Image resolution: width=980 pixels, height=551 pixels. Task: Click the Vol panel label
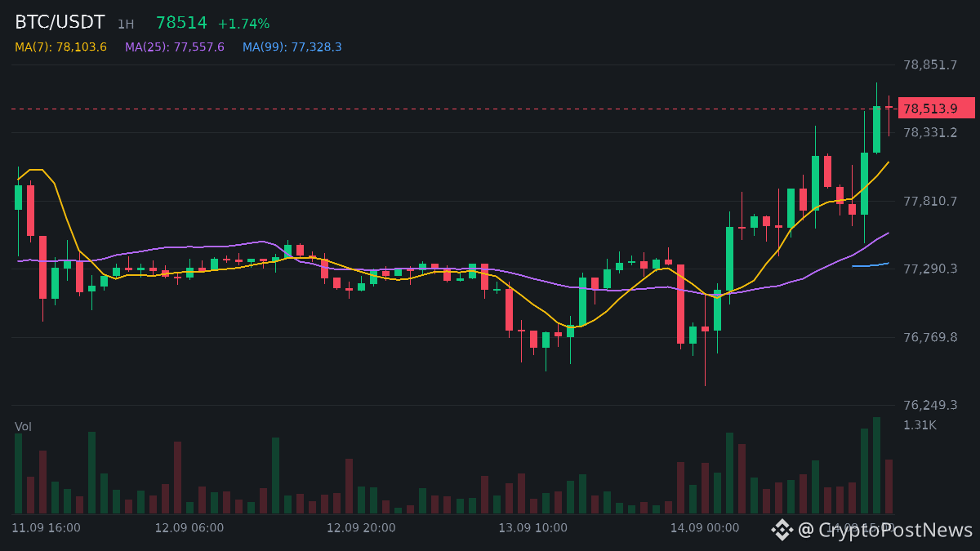point(23,427)
